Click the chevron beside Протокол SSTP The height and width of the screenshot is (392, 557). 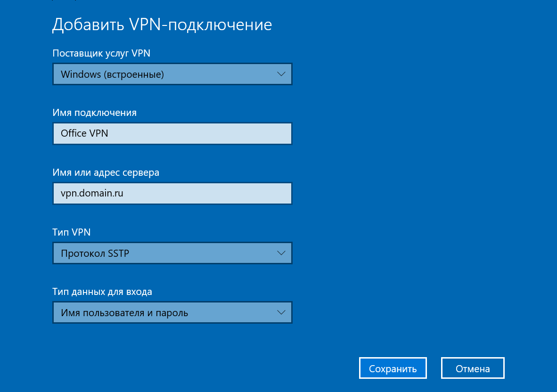tap(281, 253)
